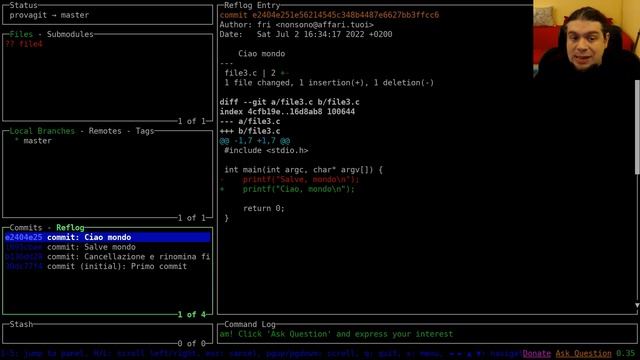The width and height of the screenshot is (640, 360).
Task: Open the Local Branches tab
Action: click(42, 131)
